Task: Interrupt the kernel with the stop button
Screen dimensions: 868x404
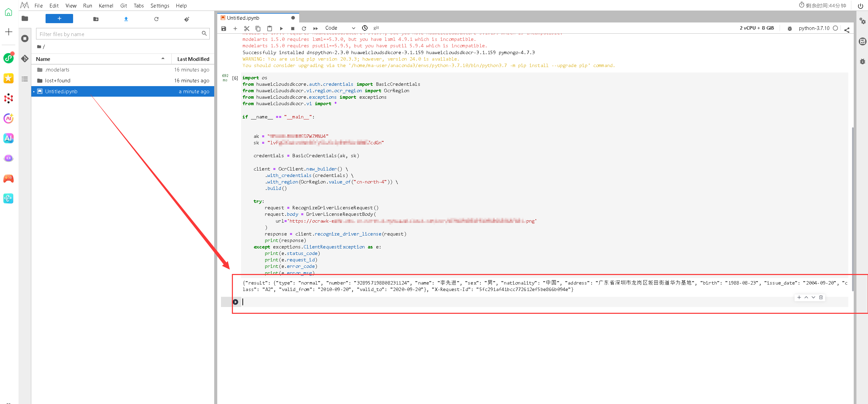Action: 292,28
